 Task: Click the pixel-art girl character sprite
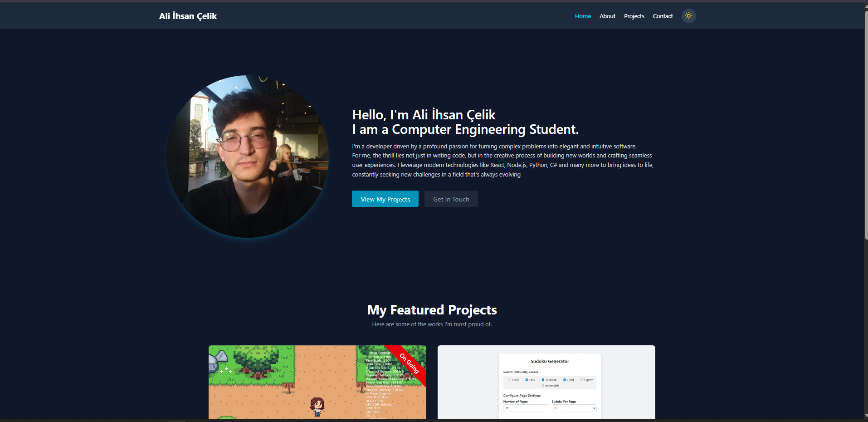click(317, 407)
